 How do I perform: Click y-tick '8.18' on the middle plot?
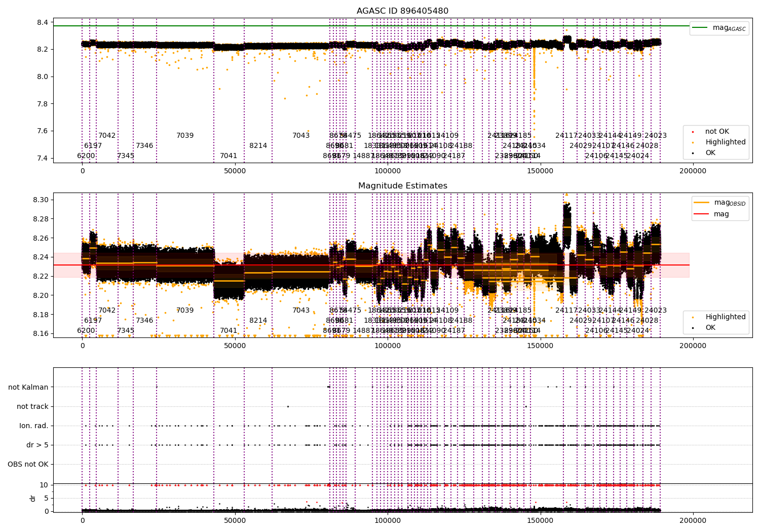pos(41,315)
